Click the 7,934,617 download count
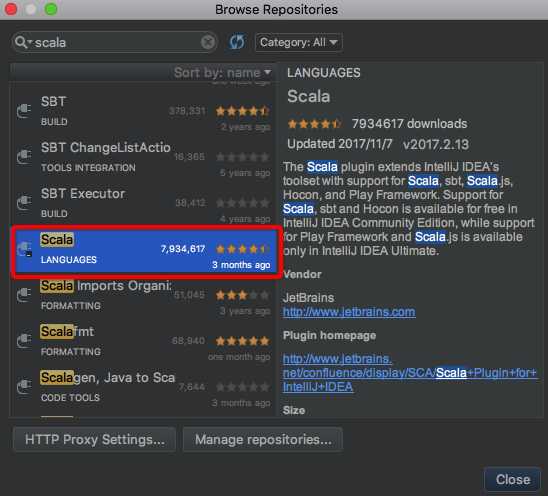548x496 pixels. 183,249
